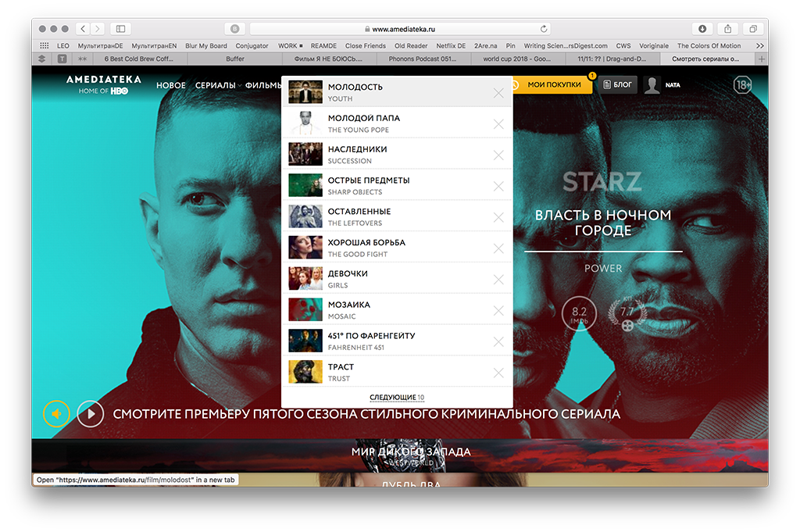
Task: Switch to world cup 2018 tab
Action: click(x=517, y=59)
